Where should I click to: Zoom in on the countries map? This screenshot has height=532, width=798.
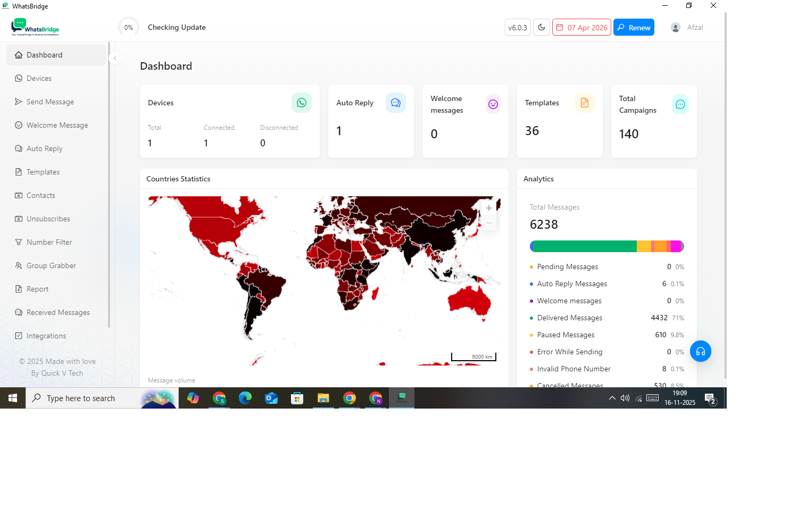click(x=488, y=208)
